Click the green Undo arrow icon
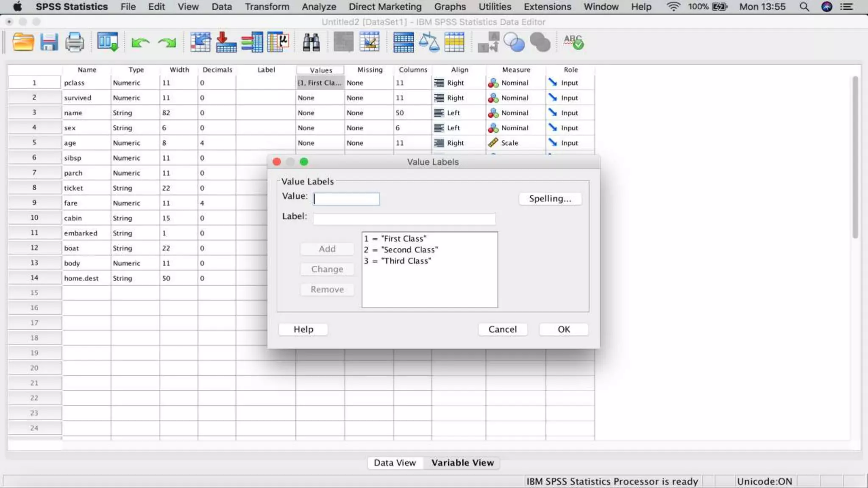This screenshot has height=488, width=868. [140, 42]
